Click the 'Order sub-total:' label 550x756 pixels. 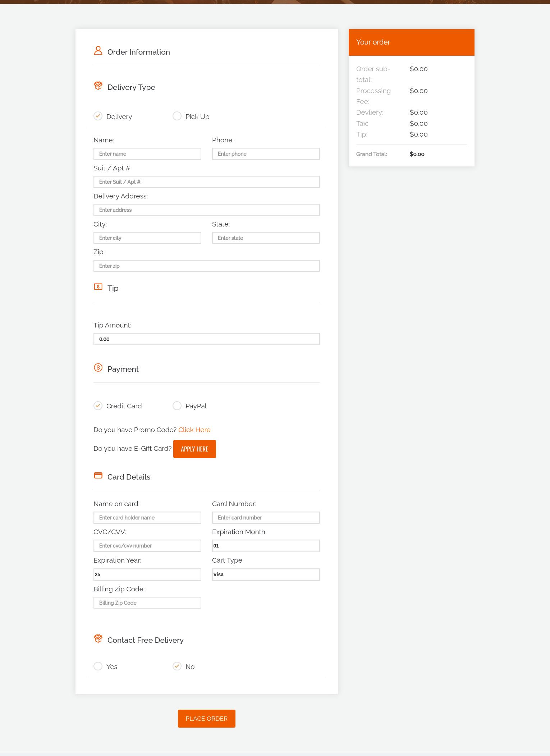click(x=373, y=74)
